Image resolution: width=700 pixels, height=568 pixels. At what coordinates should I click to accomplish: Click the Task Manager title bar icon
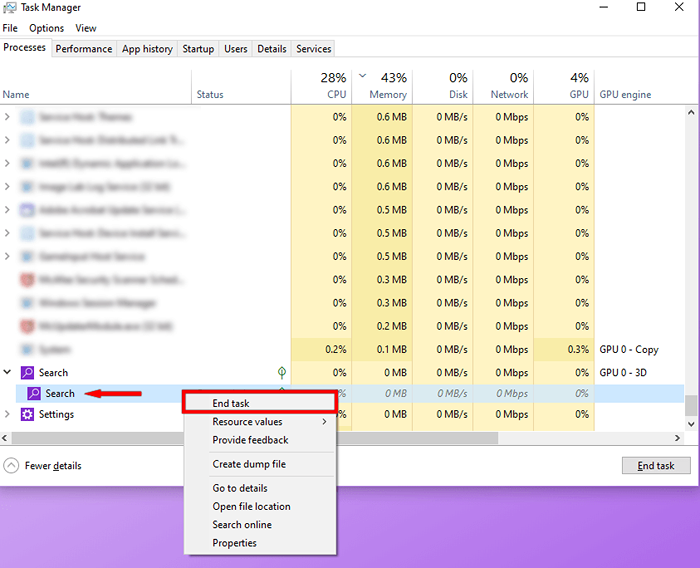click(9, 8)
